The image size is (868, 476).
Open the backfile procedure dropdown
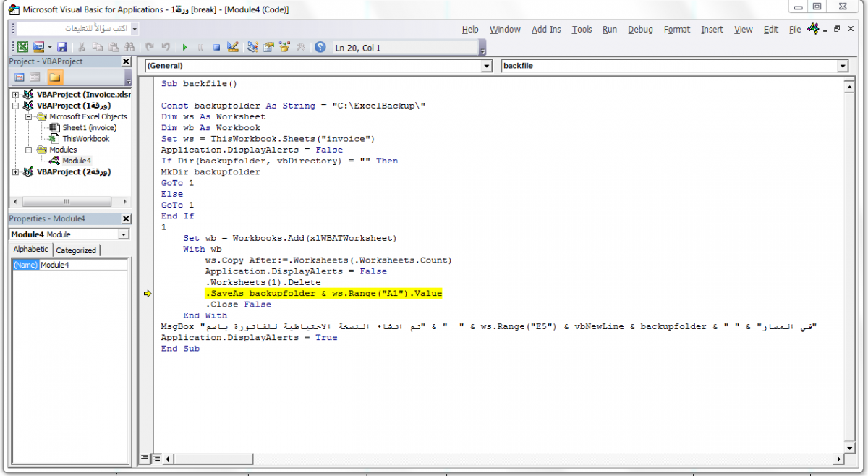(x=843, y=66)
